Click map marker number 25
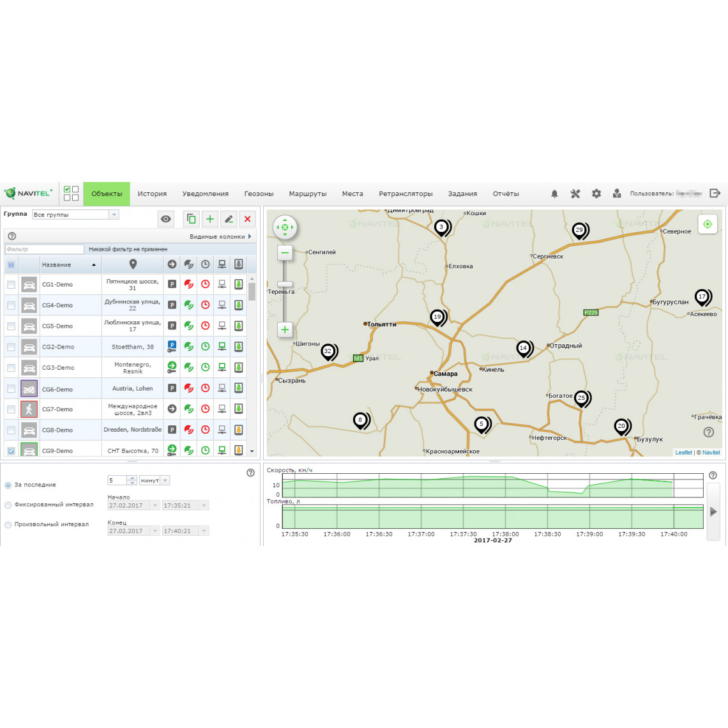 coord(581,399)
